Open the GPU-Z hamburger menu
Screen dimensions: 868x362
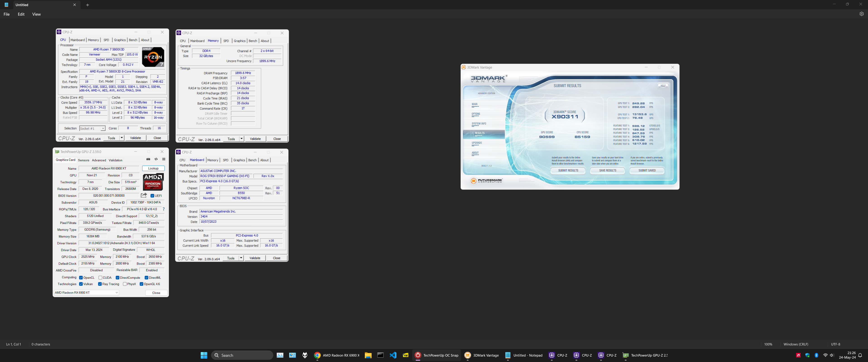pyautogui.click(x=164, y=159)
